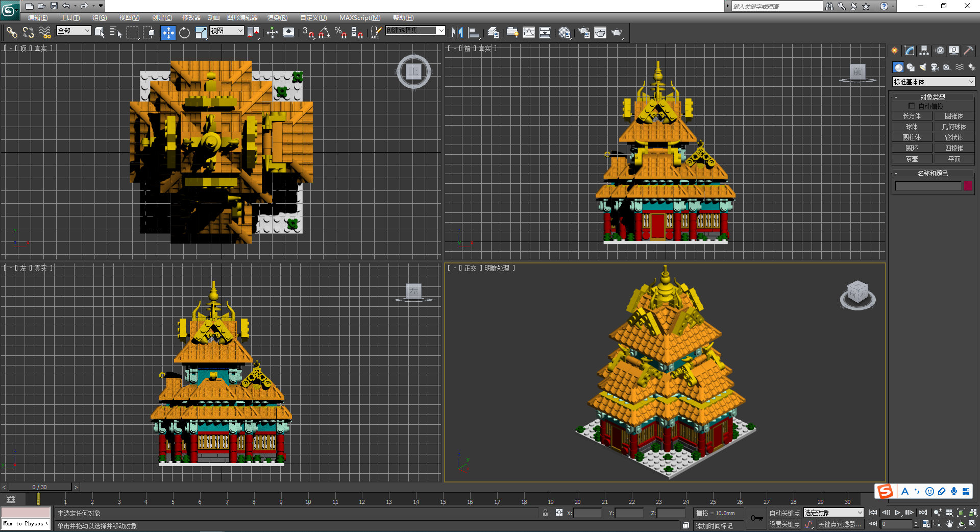The width and height of the screenshot is (980, 532).
Task: Select the Rotate tool in the toolbar
Action: tap(184, 33)
